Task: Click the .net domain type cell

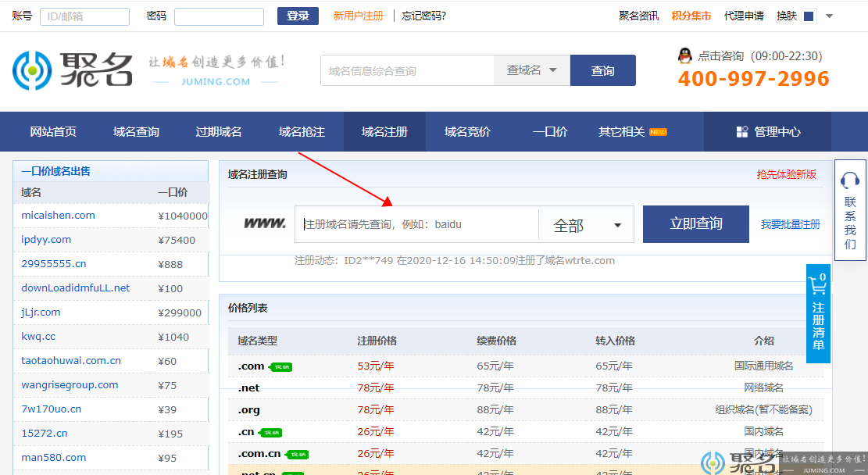Action: (248, 388)
